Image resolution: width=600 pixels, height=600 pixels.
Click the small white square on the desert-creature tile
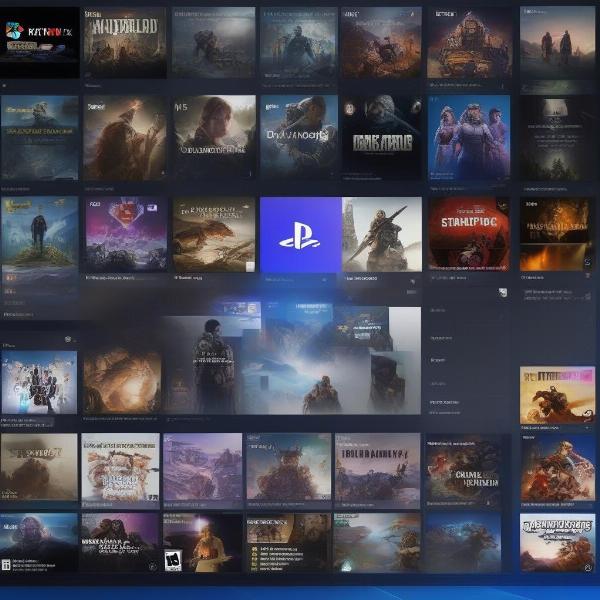250,267
